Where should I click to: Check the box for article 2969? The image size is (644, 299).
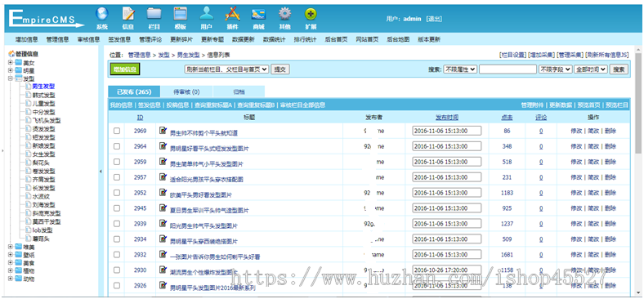[x=117, y=131]
